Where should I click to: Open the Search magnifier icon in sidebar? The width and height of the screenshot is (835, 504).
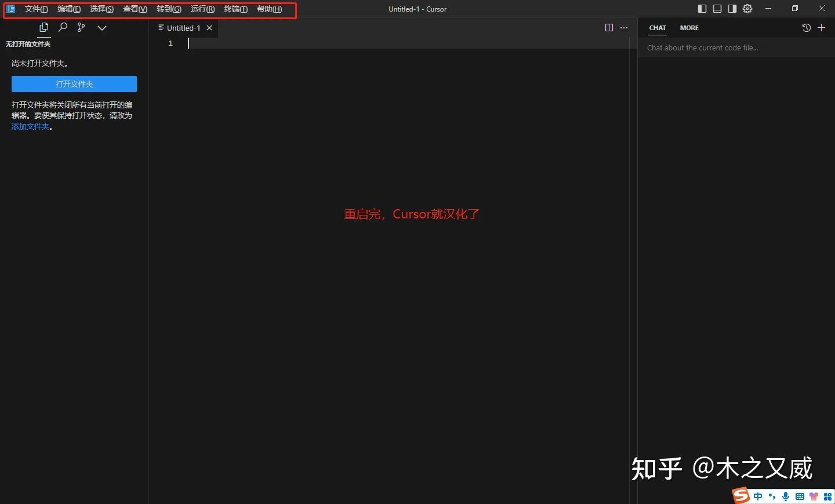click(63, 27)
